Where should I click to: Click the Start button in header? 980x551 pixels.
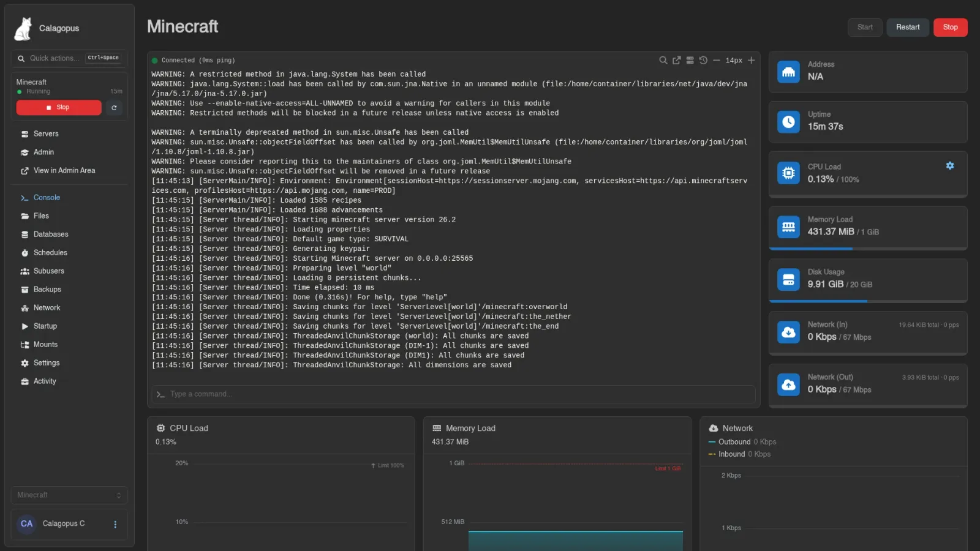tap(865, 27)
